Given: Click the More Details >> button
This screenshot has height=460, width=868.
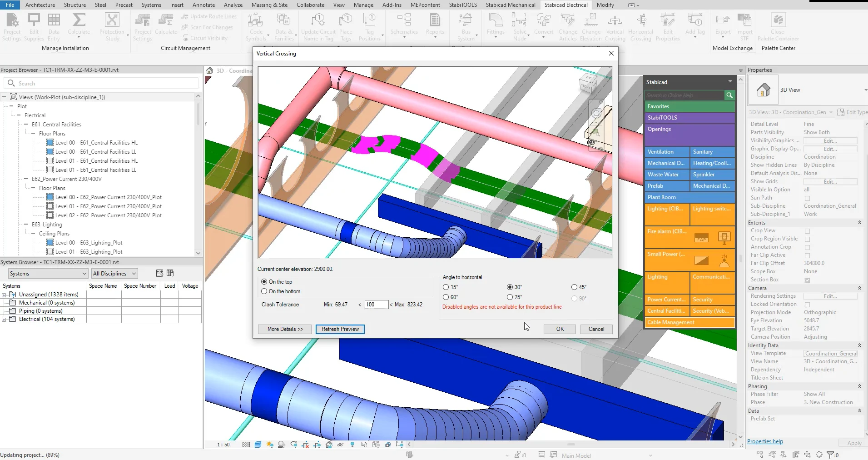Looking at the screenshot, I should 285,329.
